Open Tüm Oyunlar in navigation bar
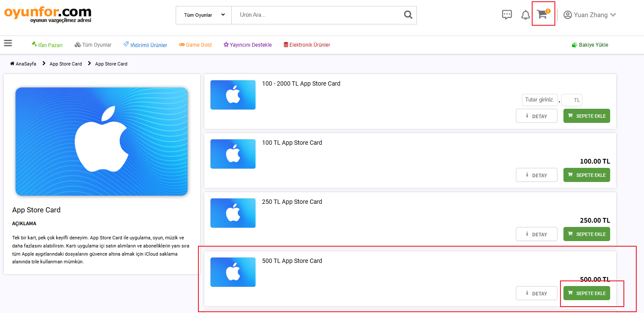 93,45
